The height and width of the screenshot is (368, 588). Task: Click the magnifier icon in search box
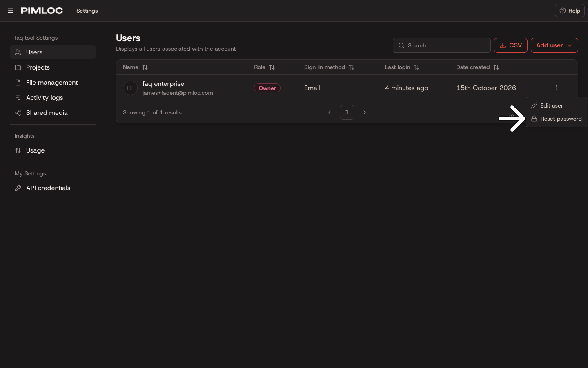[401, 45]
